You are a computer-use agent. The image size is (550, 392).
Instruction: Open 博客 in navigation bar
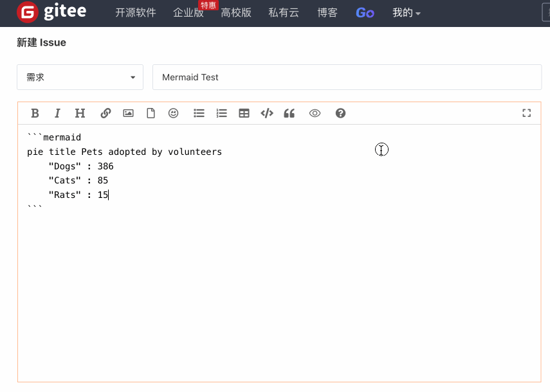tap(327, 13)
